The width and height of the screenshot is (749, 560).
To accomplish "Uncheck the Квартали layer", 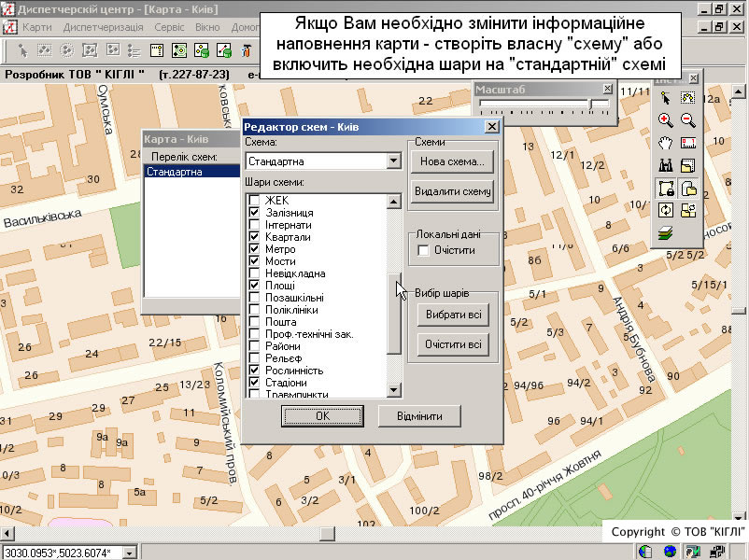I will coord(254,237).
